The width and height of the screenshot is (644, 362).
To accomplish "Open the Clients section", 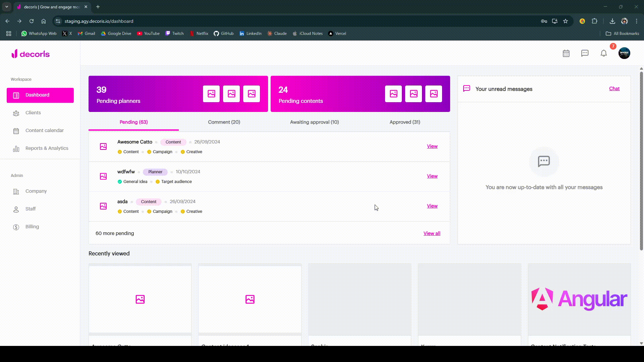I will coord(40,113).
